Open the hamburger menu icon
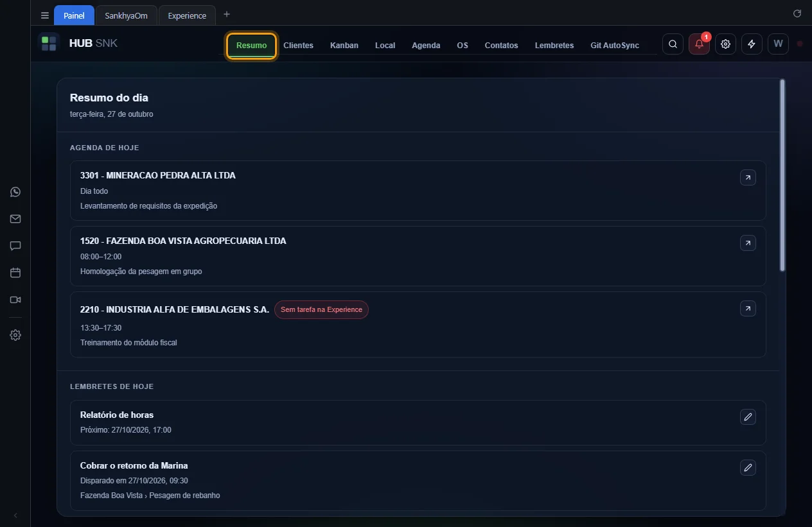The image size is (812, 527). pos(44,15)
